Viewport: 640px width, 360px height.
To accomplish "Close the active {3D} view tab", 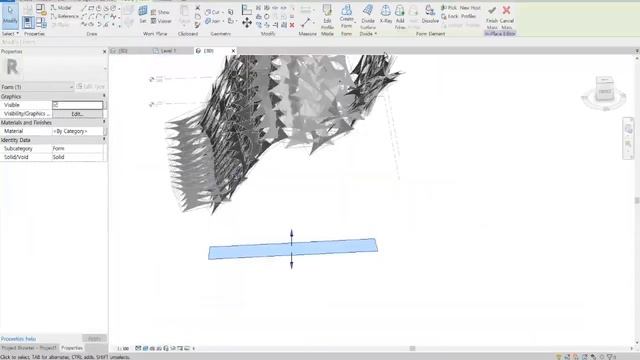I will 233,51.
